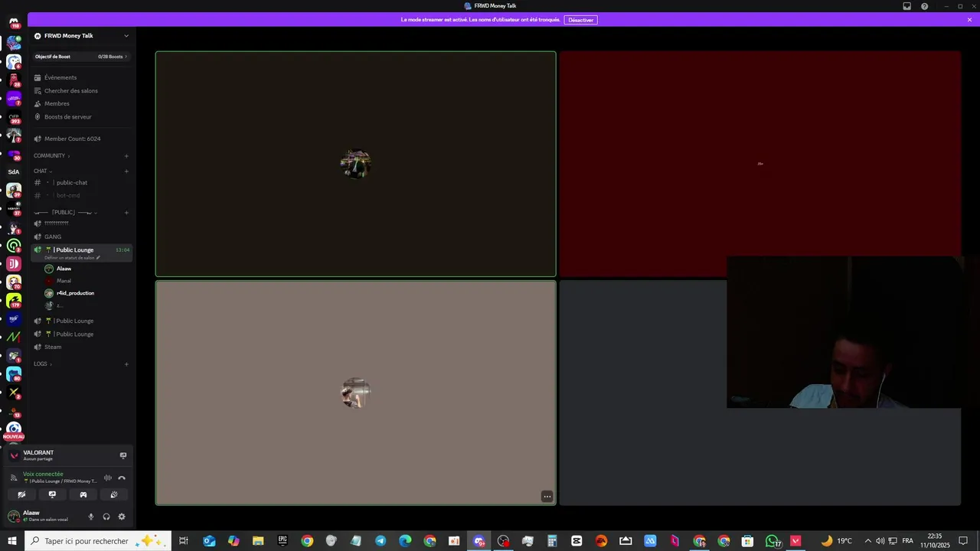Collapse the CHAT category
The height and width of the screenshot is (551, 980).
[43, 171]
